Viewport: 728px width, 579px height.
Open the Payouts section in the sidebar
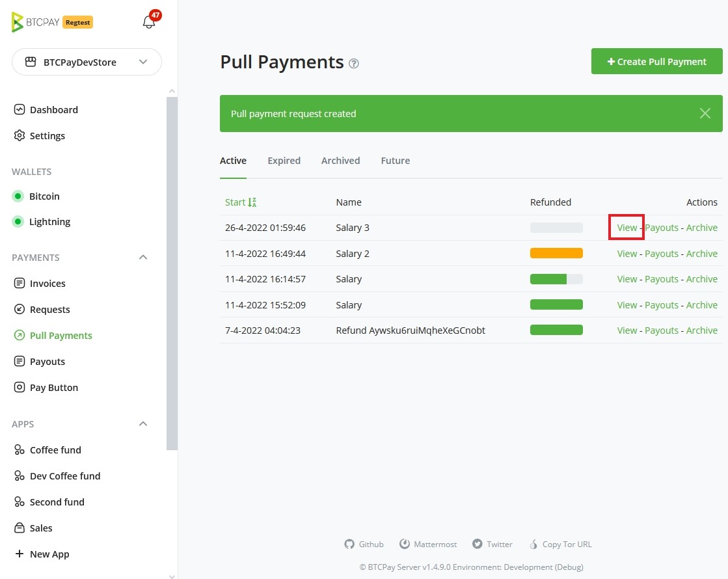pyautogui.click(x=47, y=361)
